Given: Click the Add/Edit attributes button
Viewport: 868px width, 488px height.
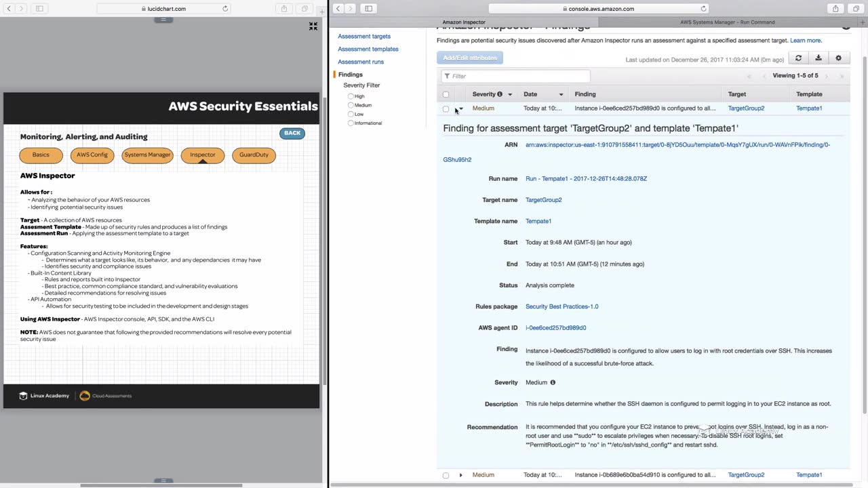Looking at the screenshot, I should (x=470, y=58).
